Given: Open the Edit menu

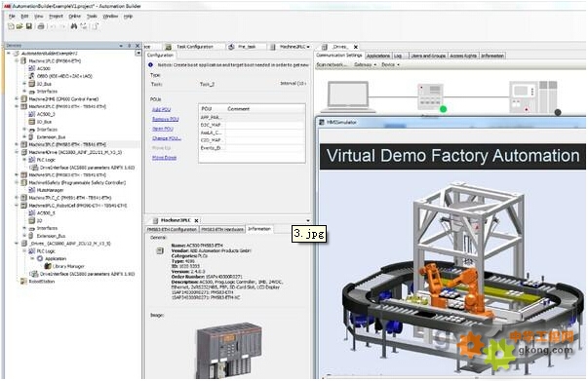Looking at the screenshot, I should click(24, 17).
